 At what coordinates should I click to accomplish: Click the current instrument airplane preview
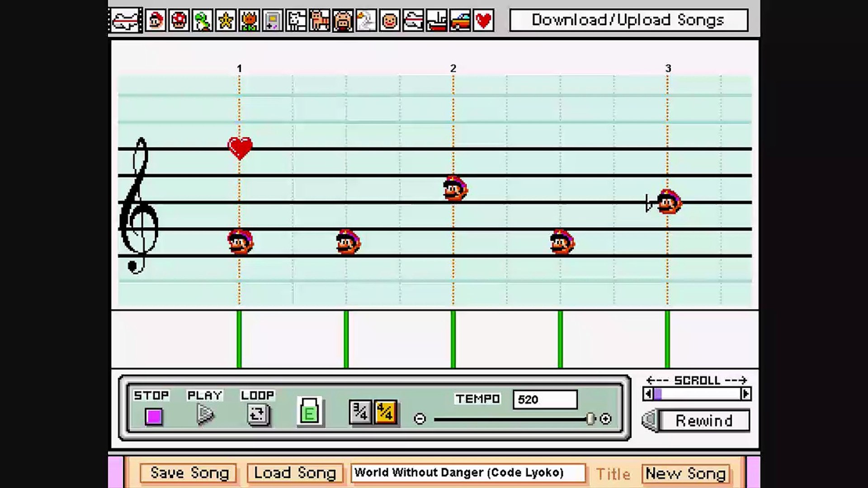coord(125,20)
